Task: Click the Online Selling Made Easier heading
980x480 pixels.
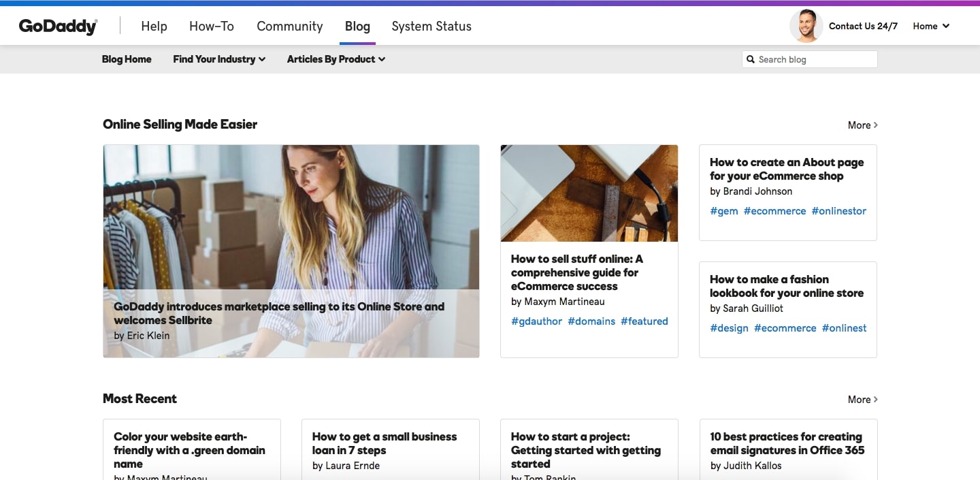Action: 180,125
